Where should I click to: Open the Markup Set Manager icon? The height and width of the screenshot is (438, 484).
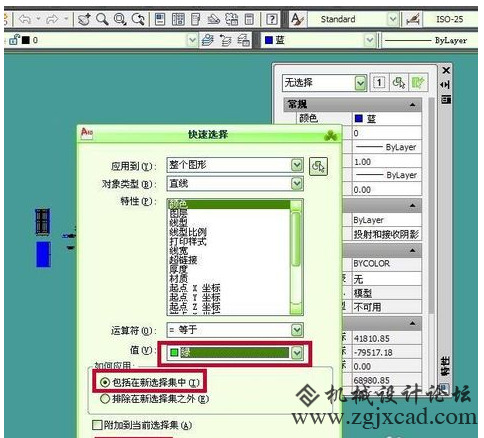pos(232,19)
